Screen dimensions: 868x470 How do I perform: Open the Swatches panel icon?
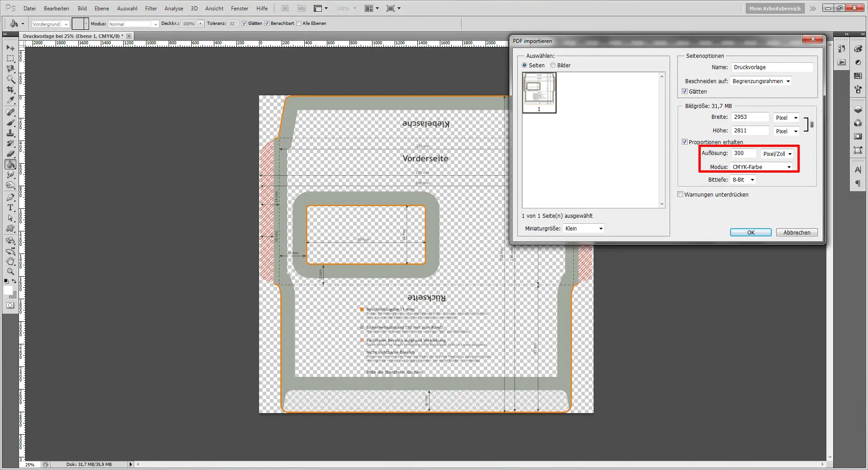(x=858, y=76)
